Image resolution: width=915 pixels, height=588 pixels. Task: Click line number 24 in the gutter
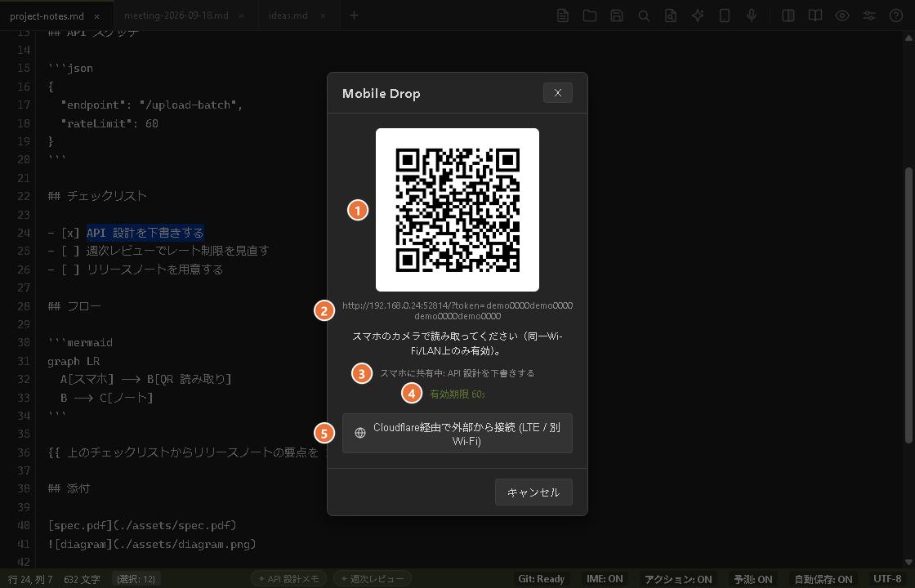(24, 233)
